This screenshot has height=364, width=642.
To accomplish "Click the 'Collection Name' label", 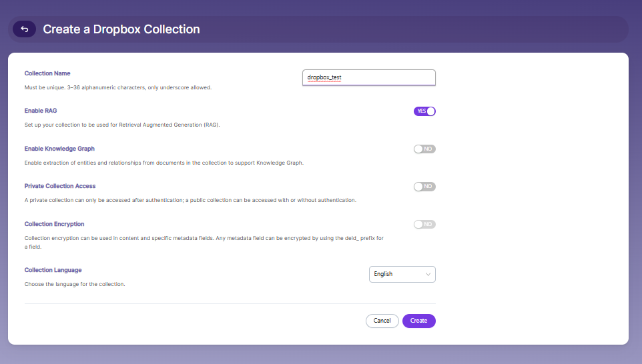I will coord(47,73).
